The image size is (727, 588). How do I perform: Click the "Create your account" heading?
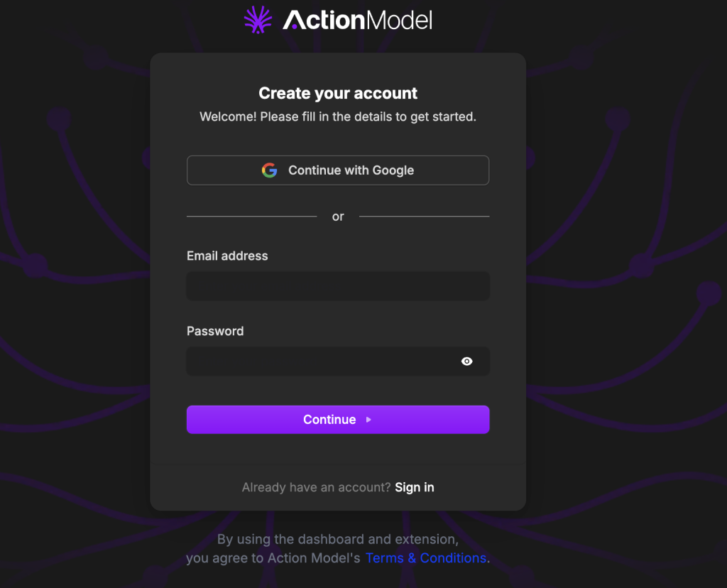pos(338,93)
